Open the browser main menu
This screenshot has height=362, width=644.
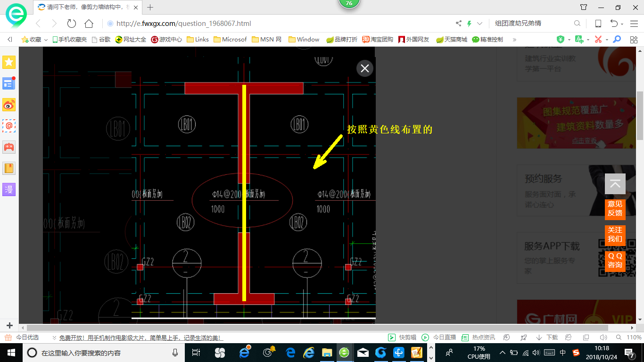pos(634,24)
